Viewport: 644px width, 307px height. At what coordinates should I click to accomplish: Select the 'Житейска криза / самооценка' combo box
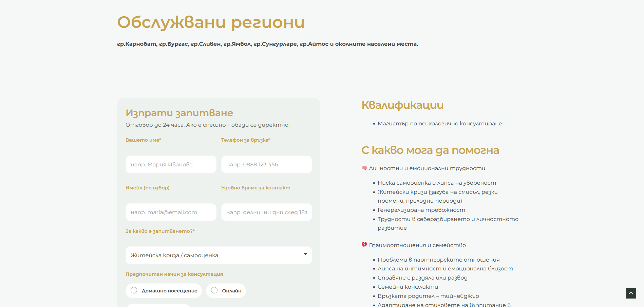click(219, 255)
